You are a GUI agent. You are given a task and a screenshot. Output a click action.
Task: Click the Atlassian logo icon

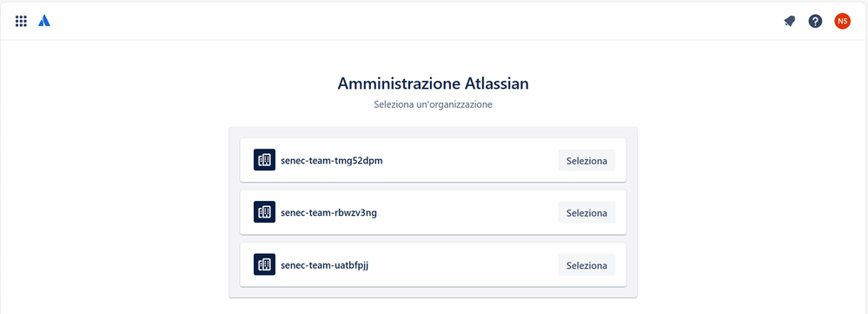tap(44, 21)
